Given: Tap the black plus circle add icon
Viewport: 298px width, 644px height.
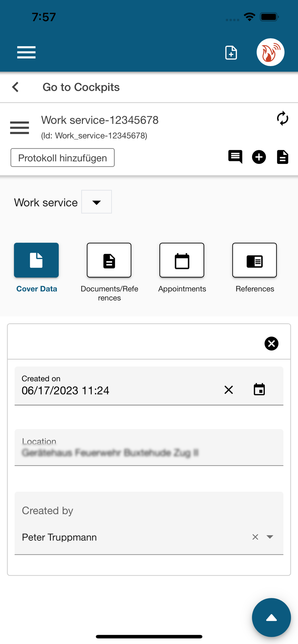Looking at the screenshot, I should point(259,157).
